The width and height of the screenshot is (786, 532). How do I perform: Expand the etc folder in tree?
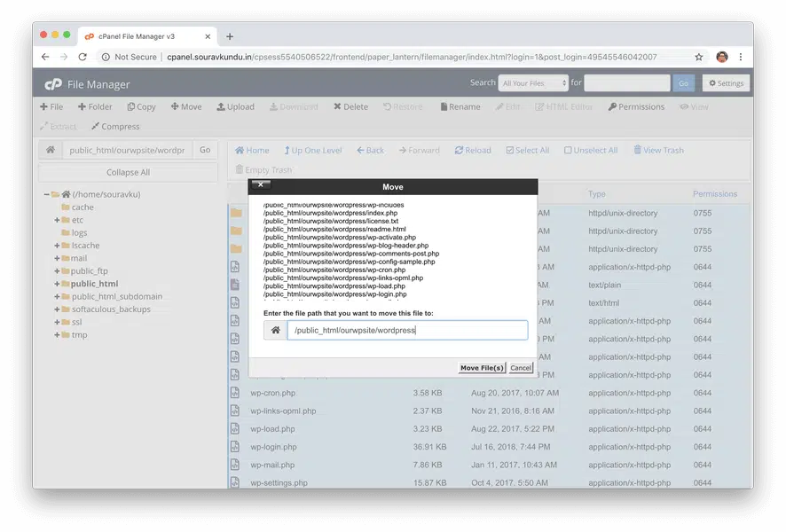[57, 220]
